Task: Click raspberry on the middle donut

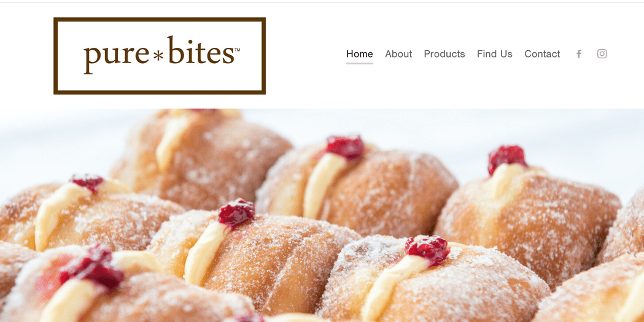Action: (236, 212)
